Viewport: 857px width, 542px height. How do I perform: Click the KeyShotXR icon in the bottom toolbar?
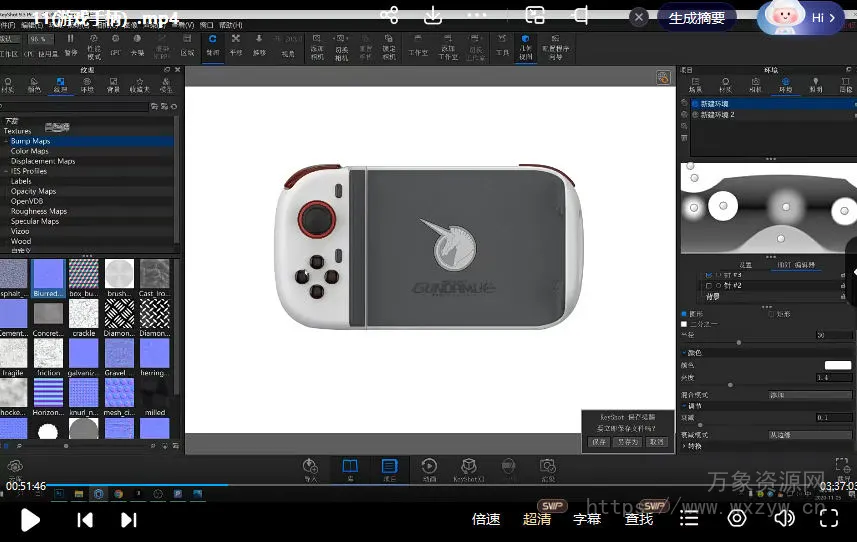pyautogui.click(x=468, y=468)
